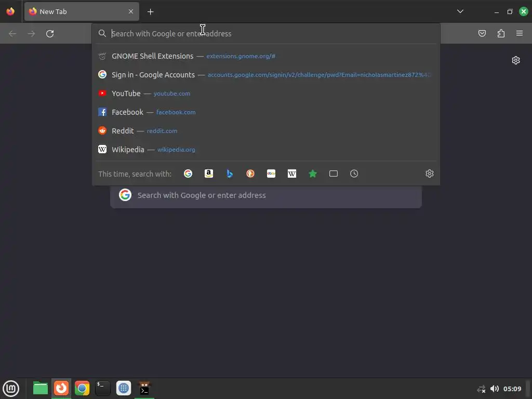Screen dimensions: 532x399
Task: Search this time with DuckDuckGo
Action: coord(250,174)
